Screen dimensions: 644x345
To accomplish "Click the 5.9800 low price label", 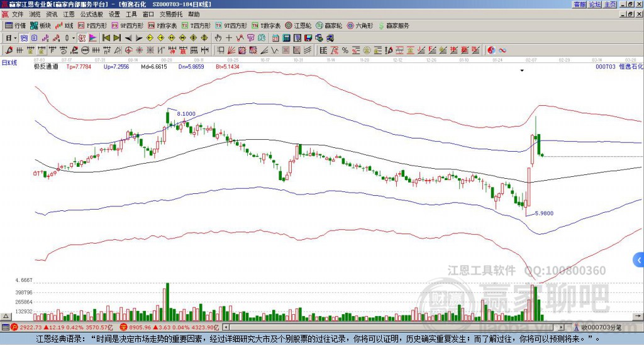I will coord(544,213).
